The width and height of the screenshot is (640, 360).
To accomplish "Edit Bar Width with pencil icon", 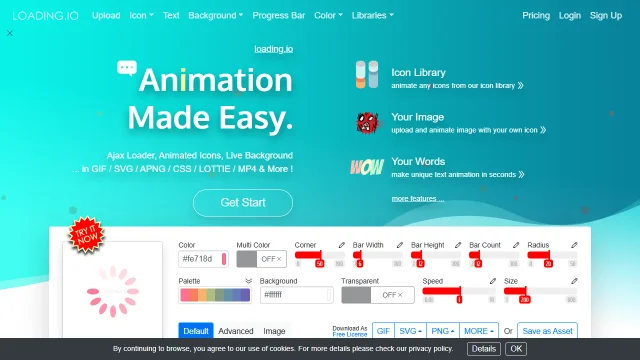I will click(400, 245).
